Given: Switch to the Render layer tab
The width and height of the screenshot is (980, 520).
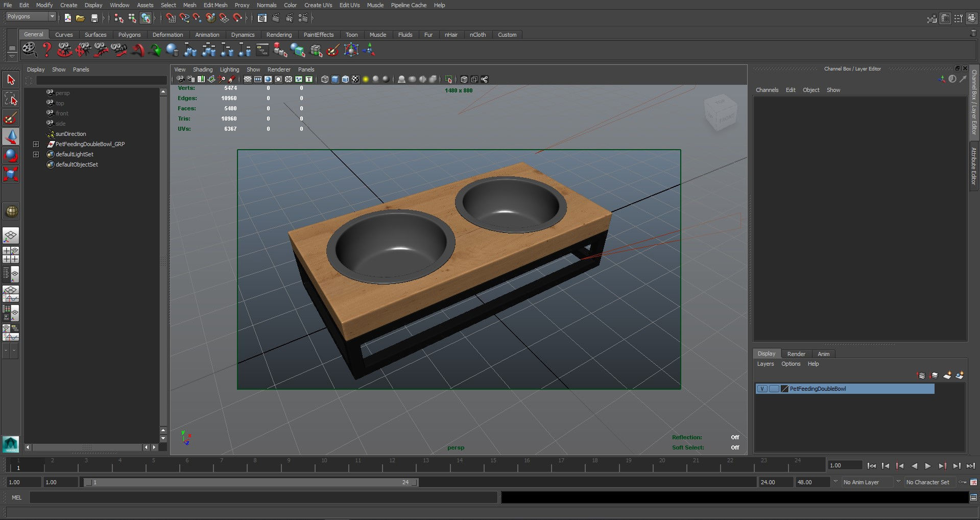Looking at the screenshot, I should tap(796, 354).
